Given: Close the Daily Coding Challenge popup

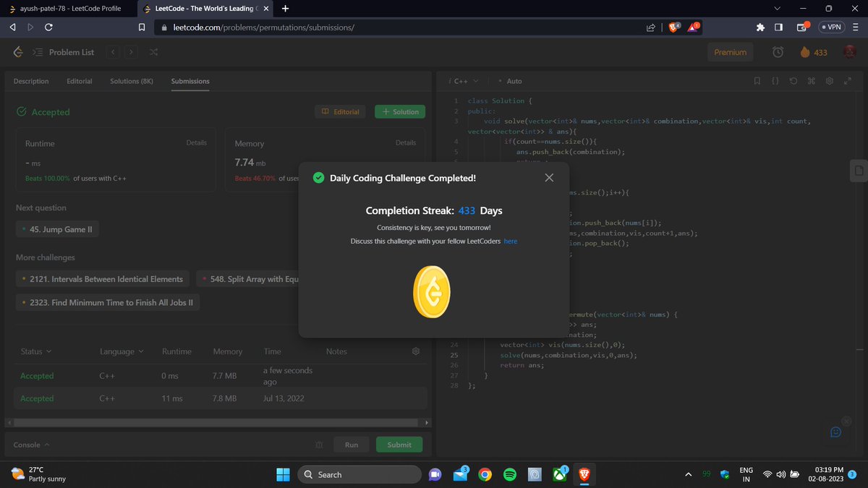Looking at the screenshot, I should point(549,177).
